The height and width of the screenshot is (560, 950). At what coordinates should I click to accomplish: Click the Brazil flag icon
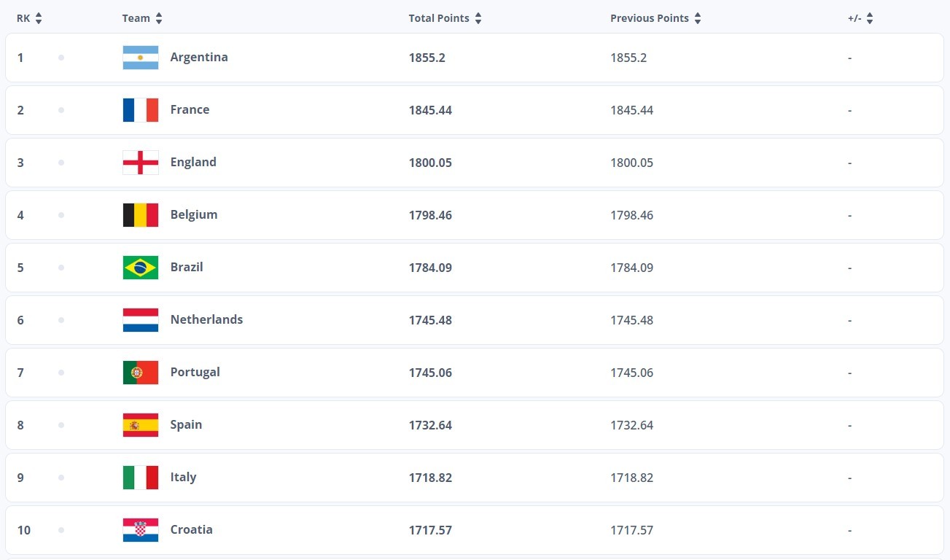pos(141,268)
